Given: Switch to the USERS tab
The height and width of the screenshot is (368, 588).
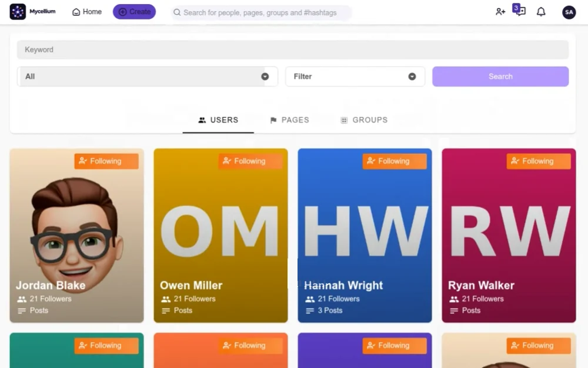Looking at the screenshot, I should tap(218, 120).
